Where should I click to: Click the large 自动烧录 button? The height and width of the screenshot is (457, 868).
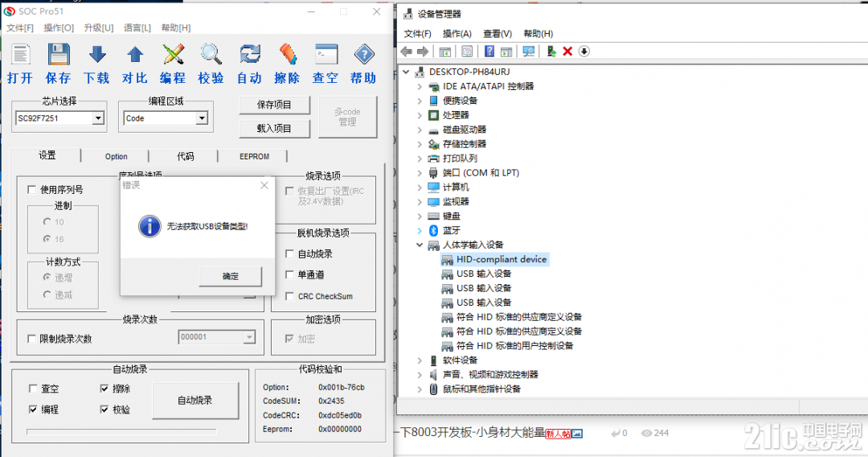[x=194, y=400]
